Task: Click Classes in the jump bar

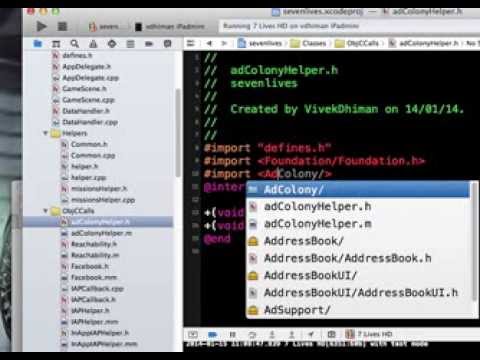Action: coord(308,43)
